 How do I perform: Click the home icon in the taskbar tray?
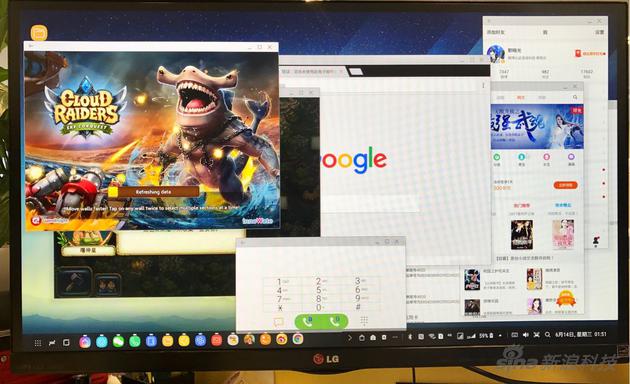pyautogui.click(x=373, y=338)
